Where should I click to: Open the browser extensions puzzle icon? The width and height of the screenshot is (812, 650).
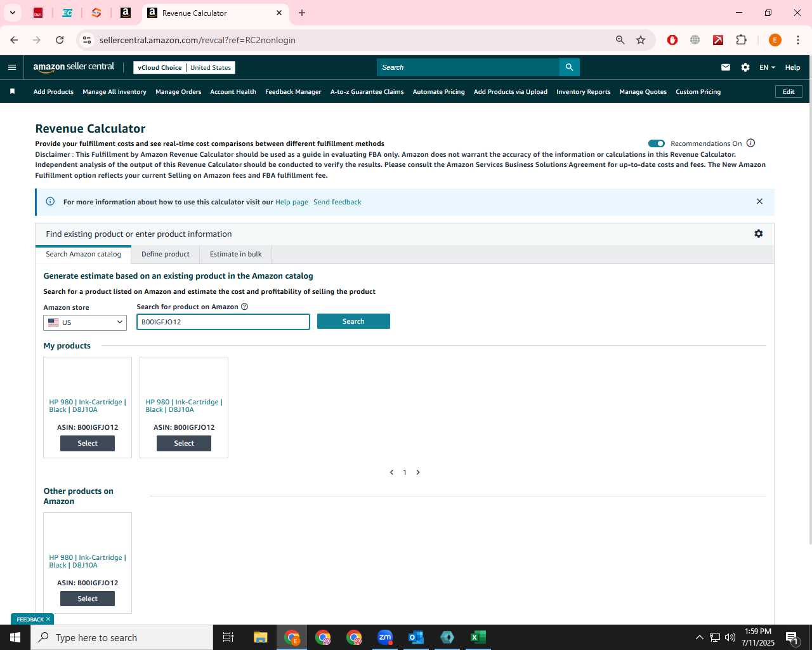tap(741, 40)
